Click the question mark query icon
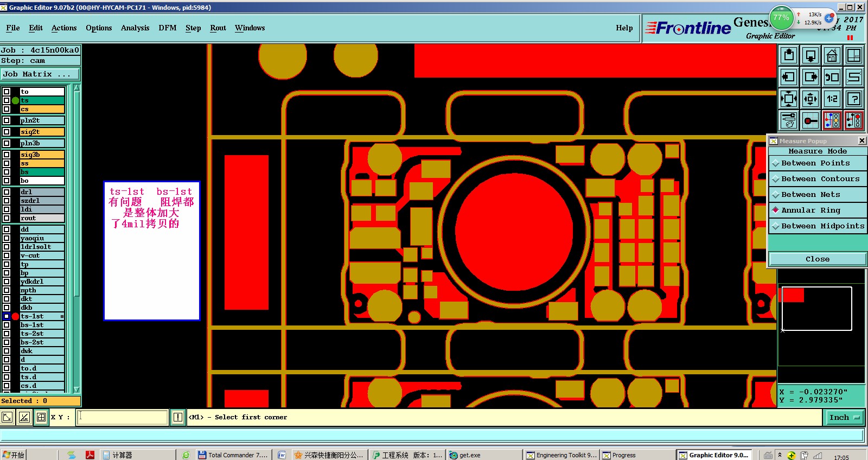The width and height of the screenshot is (868, 460). click(854, 99)
